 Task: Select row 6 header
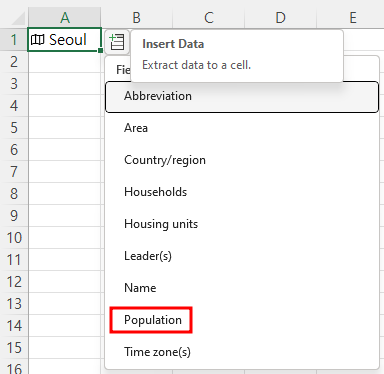[14, 150]
